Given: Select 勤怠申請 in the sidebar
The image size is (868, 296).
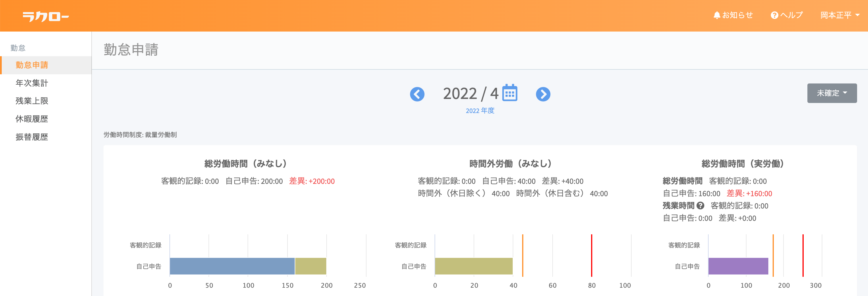Looking at the screenshot, I should (46, 65).
